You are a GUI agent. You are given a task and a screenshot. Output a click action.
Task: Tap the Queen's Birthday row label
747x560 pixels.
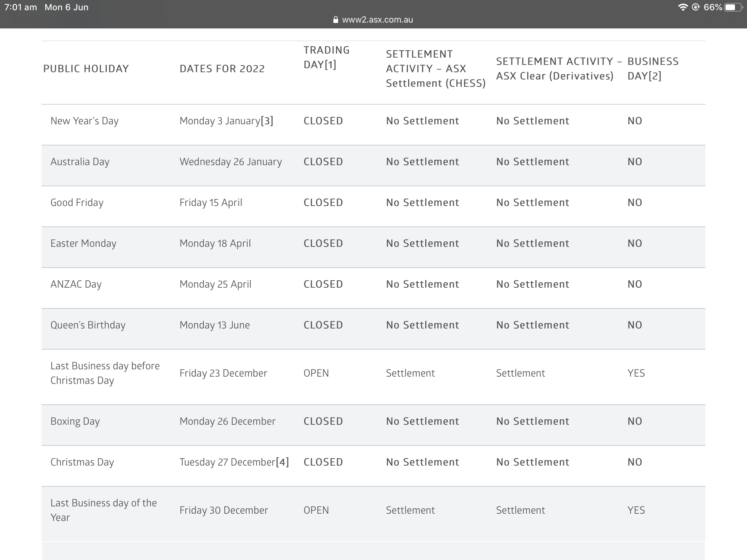pyautogui.click(x=88, y=325)
